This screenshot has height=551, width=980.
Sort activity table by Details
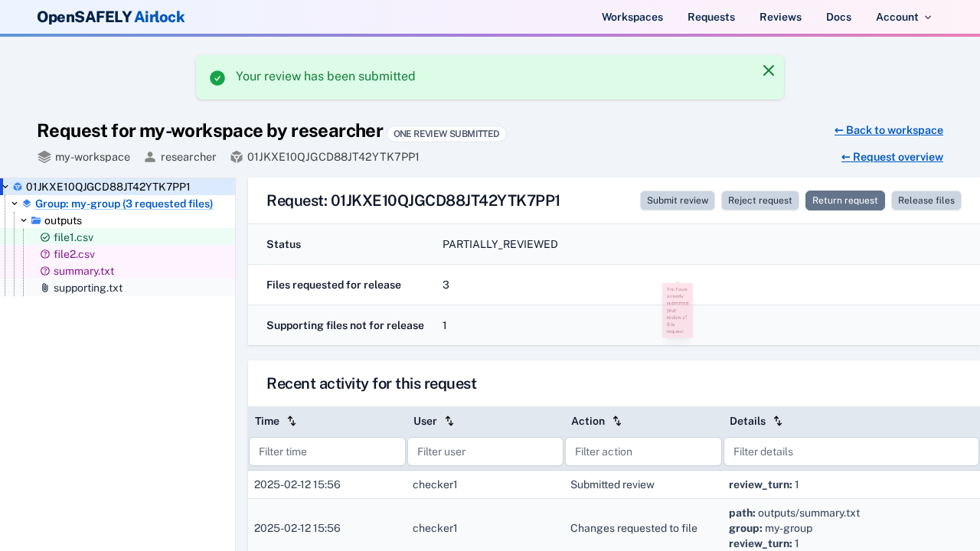[x=778, y=421]
